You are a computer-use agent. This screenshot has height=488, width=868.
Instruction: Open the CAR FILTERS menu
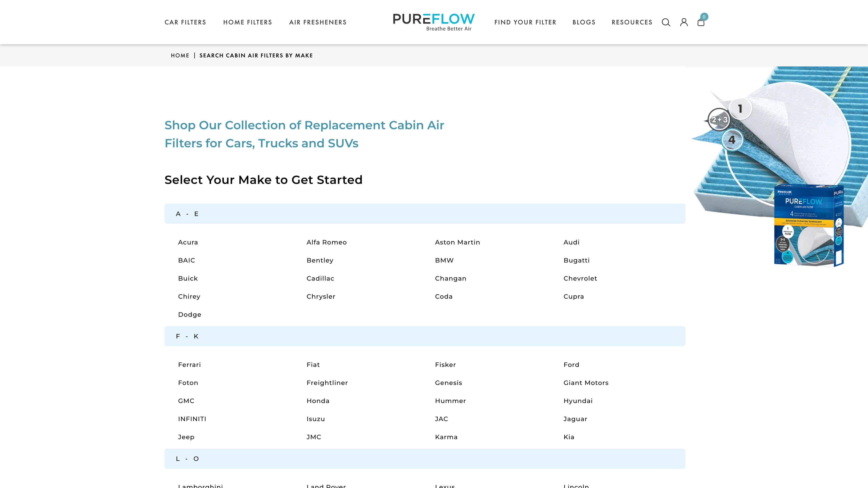tap(185, 22)
